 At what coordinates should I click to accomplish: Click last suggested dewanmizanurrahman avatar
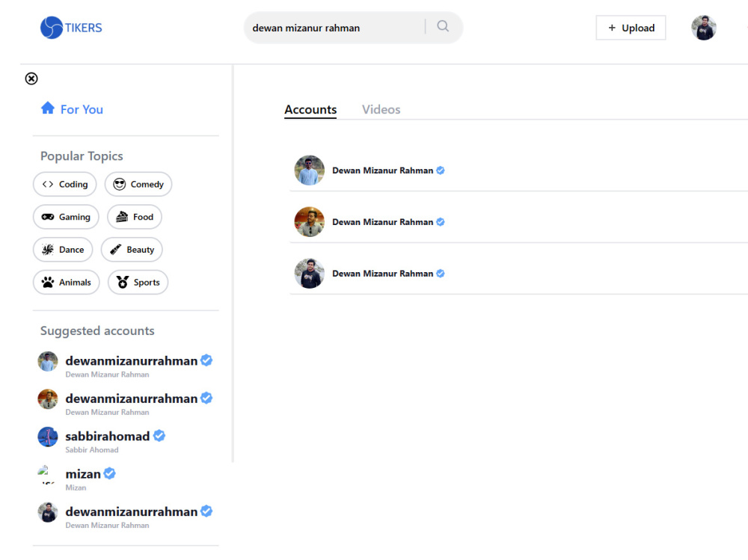tap(48, 512)
